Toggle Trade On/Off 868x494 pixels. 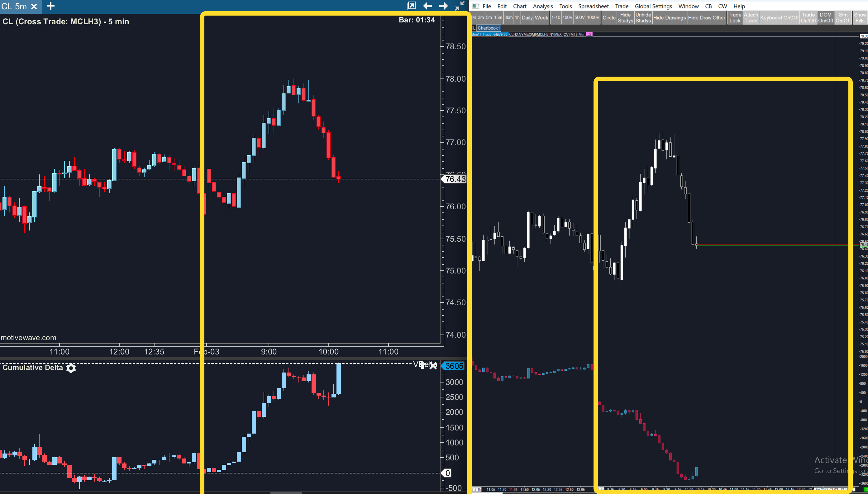(x=808, y=18)
